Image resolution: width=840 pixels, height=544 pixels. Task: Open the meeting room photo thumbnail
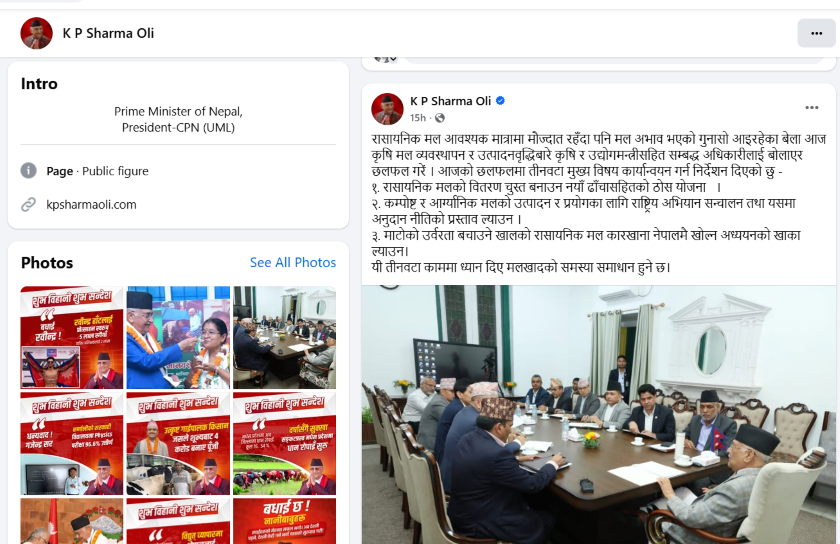coord(284,337)
